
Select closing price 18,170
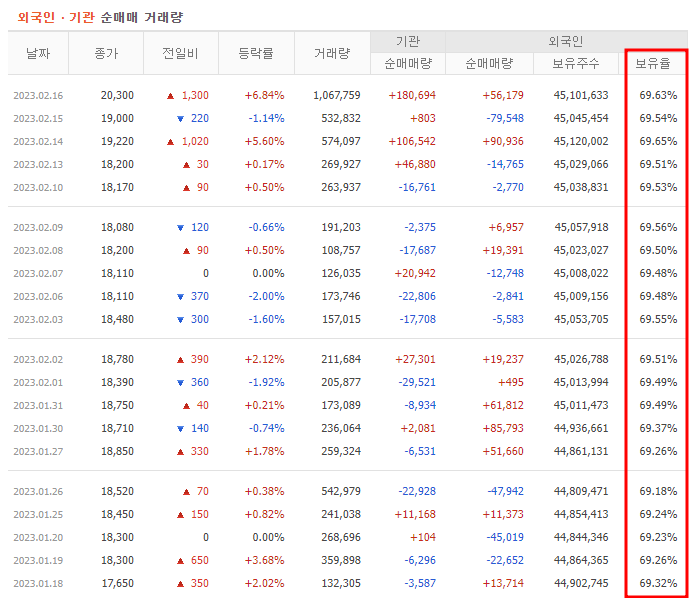(117, 188)
